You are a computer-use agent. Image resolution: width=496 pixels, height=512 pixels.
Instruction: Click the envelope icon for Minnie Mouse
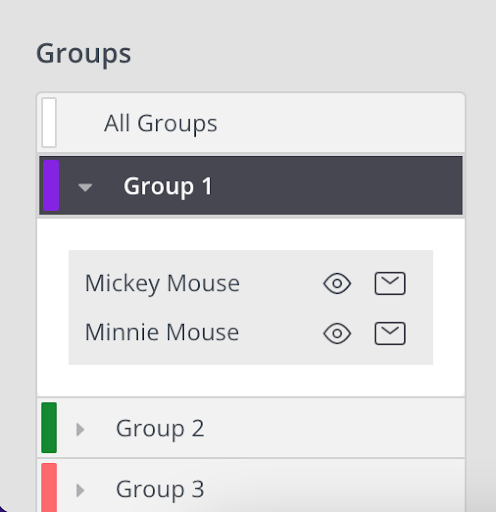(390, 333)
